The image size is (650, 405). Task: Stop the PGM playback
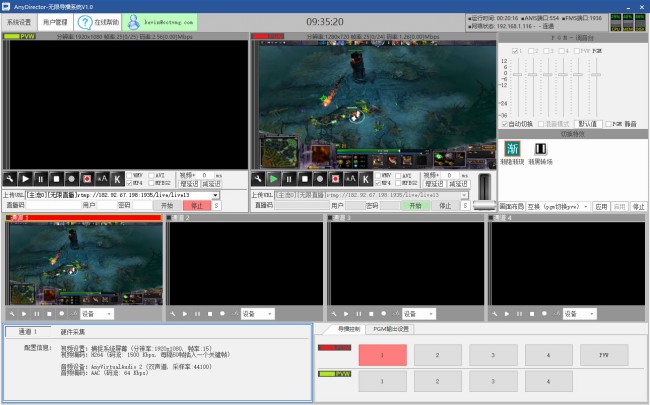point(304,179)
